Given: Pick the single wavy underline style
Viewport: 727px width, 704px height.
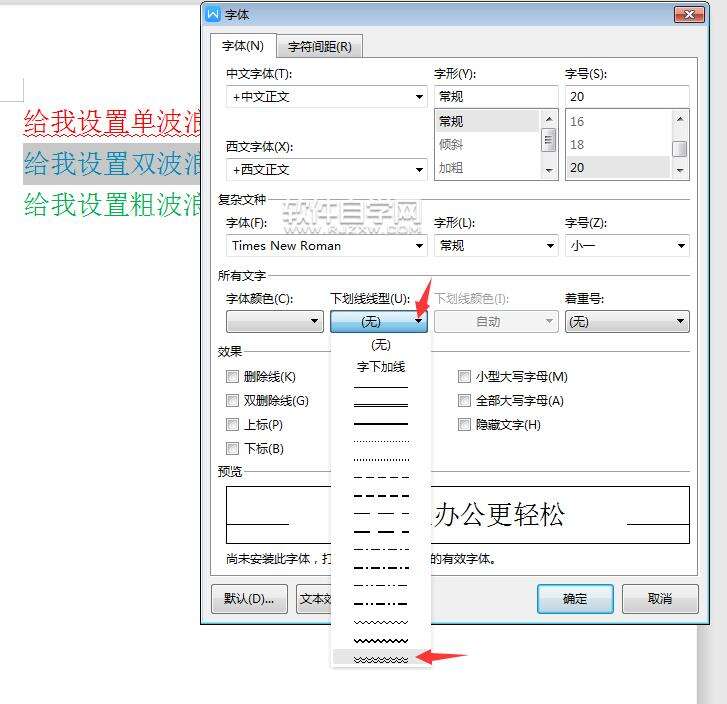Looking at the screenshot, I should click(x=381, y=622).
